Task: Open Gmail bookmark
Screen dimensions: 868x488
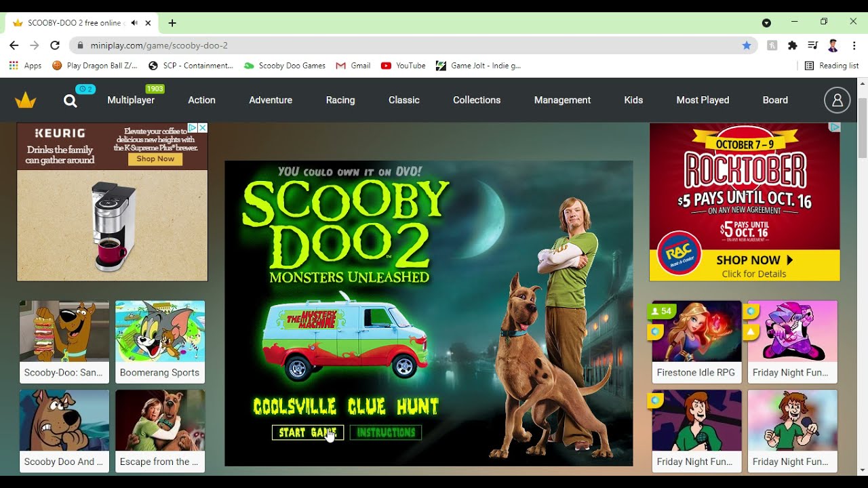Action: (x=353, y=66)
